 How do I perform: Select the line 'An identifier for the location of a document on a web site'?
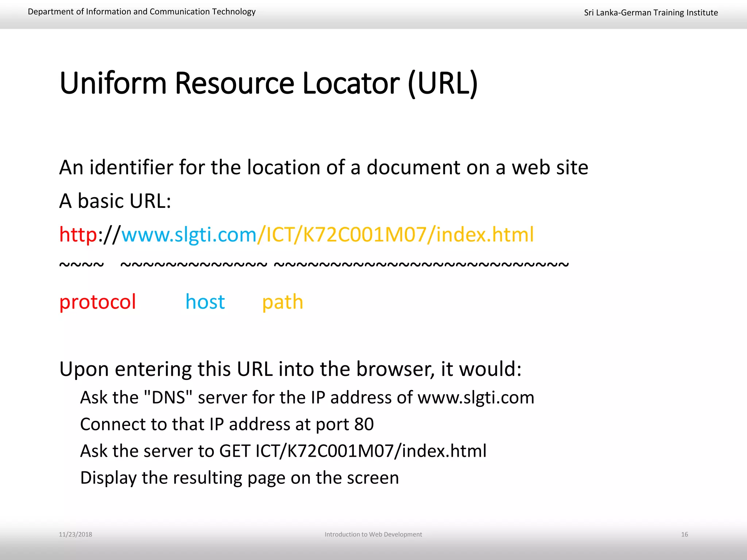tap(324, 168)
